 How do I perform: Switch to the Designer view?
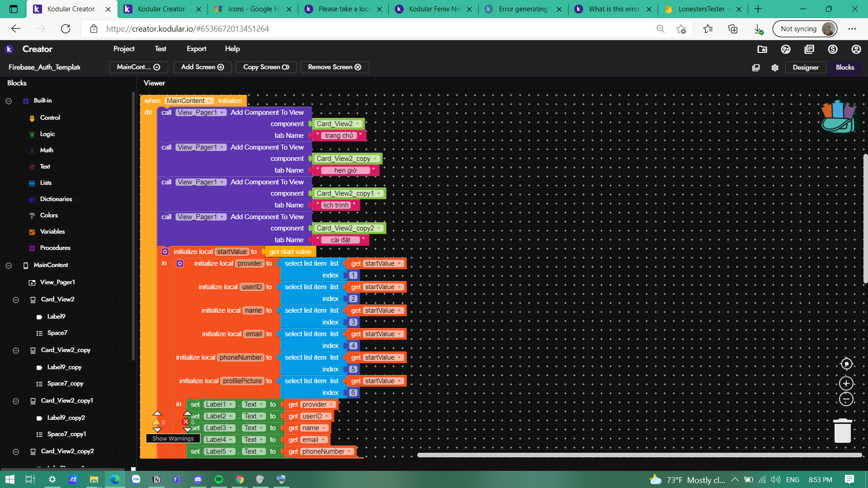tap(806, 67)
